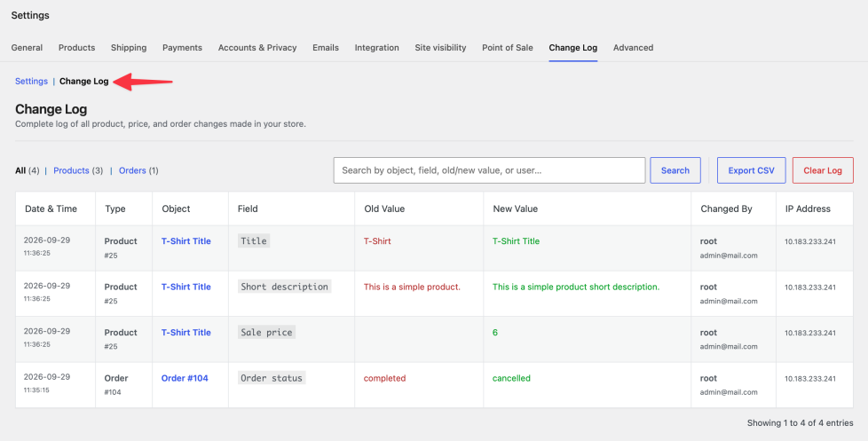868x441 pixels.
Task: Open Accounts & Privacy tab
Action: tap(257, 48)
